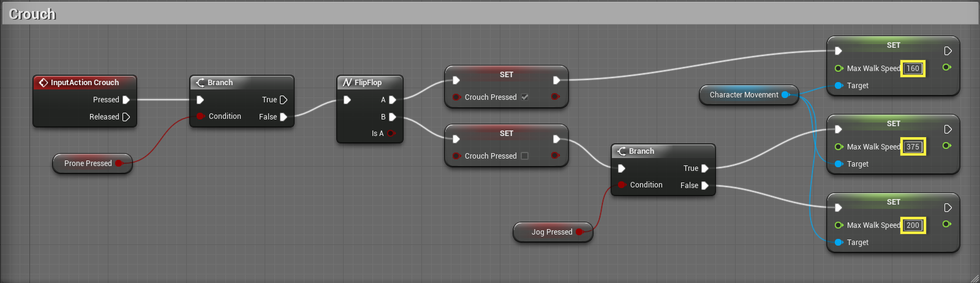Click the output execution pin of the SET node wired to FlipFlop B
The width and height of the screenshot is (980, 283).
tap(557, 139)
